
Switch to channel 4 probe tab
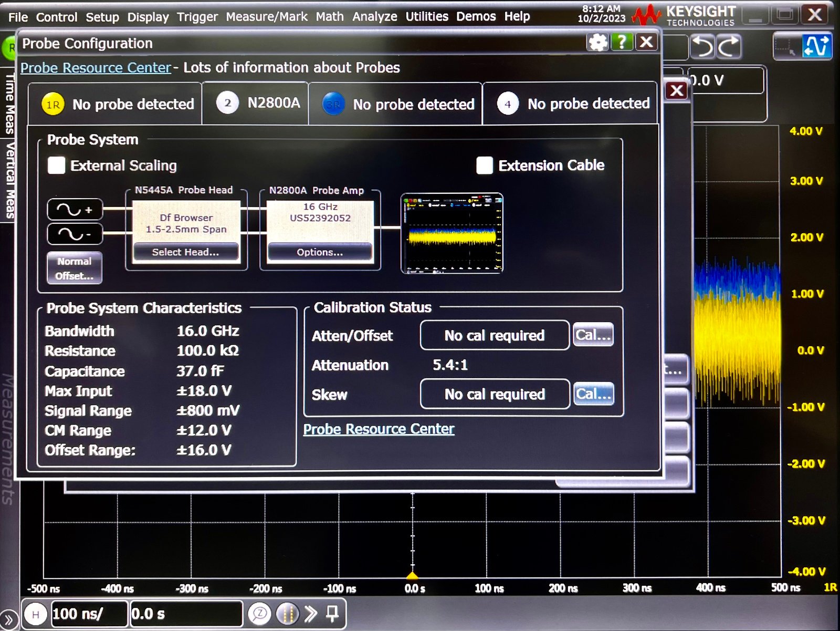click(x=570, y=104)
